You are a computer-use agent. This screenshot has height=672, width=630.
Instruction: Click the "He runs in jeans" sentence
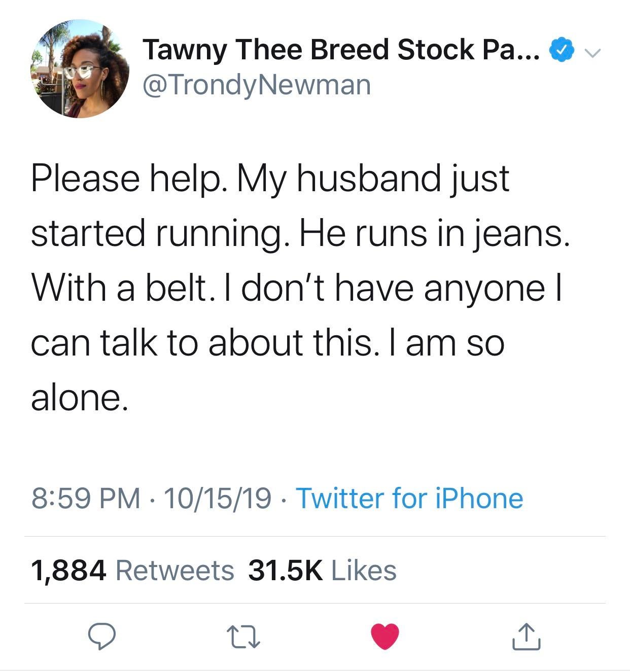(x=431, y=233)
